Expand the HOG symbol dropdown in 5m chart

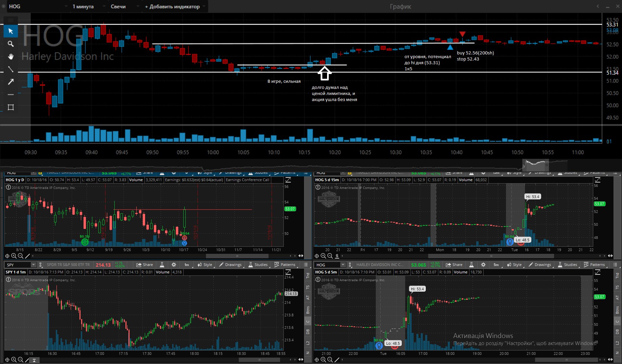pyautogui.click(x=343, y=265)
